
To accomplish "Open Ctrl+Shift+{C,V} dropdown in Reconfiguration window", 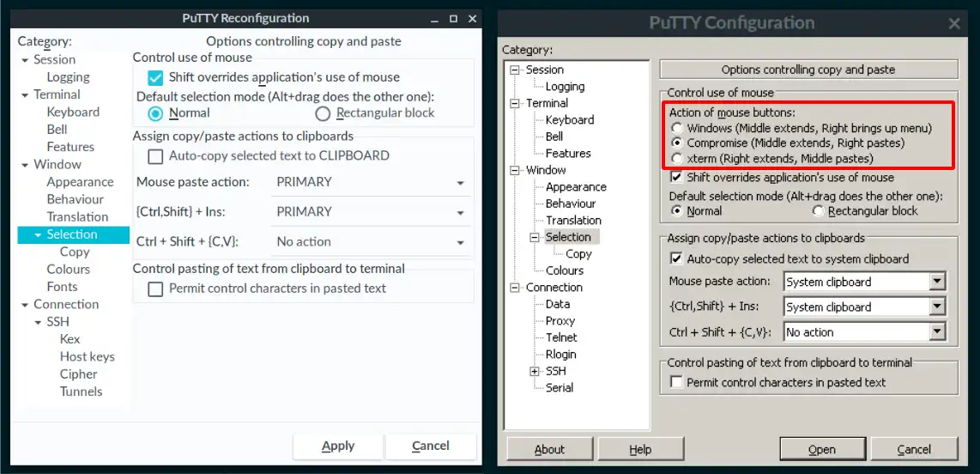I will [x=372, y=242].
